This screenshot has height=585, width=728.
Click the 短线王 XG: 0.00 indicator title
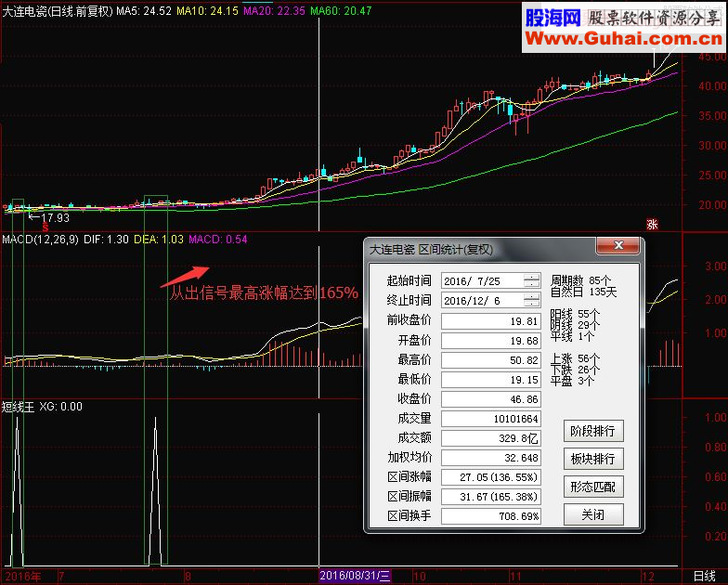pos(42,407)
